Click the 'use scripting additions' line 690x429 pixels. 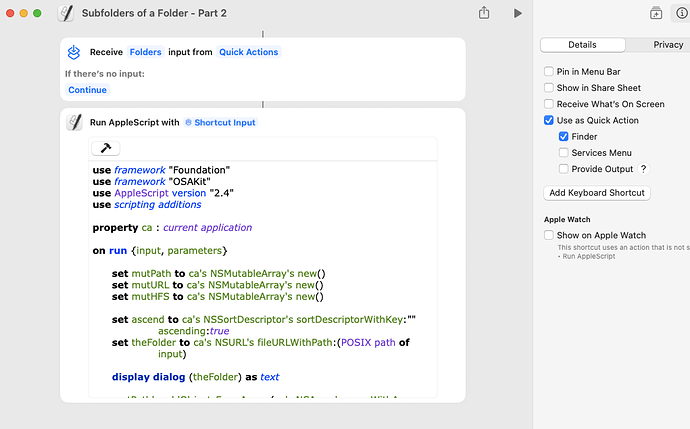(147, 205)
